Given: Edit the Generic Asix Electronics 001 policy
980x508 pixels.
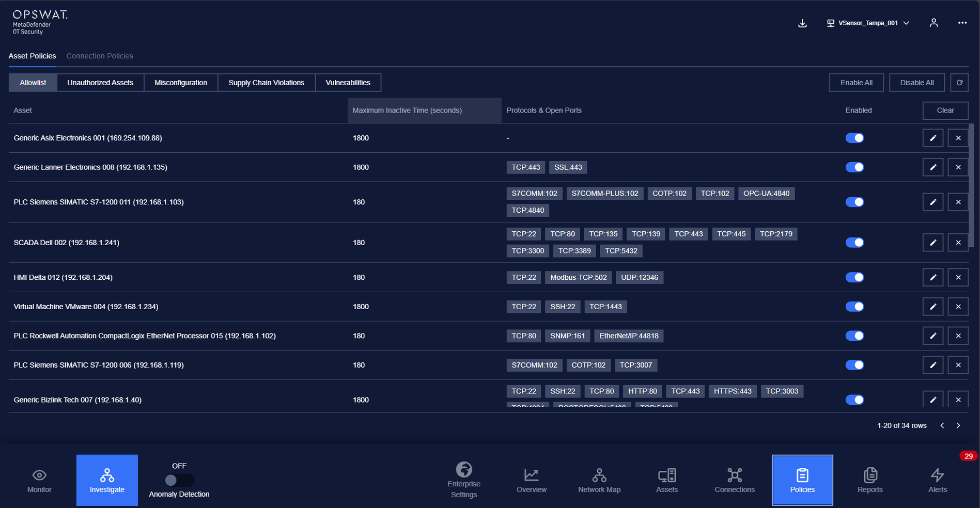Looking at the screenshot, I should [x=933, y=138].
